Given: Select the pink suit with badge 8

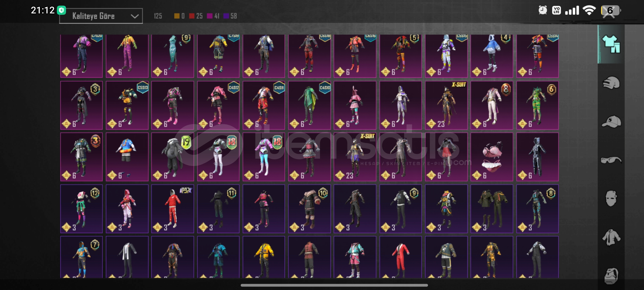Looking at the screenshot, I should coord(492,105).
